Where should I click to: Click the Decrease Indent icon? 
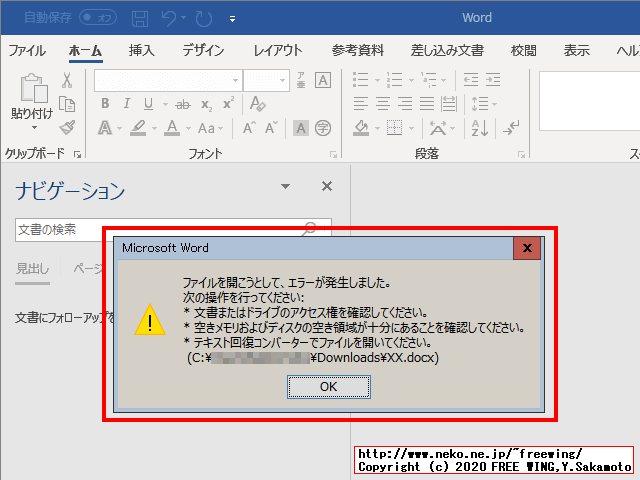tap(471, 80)
